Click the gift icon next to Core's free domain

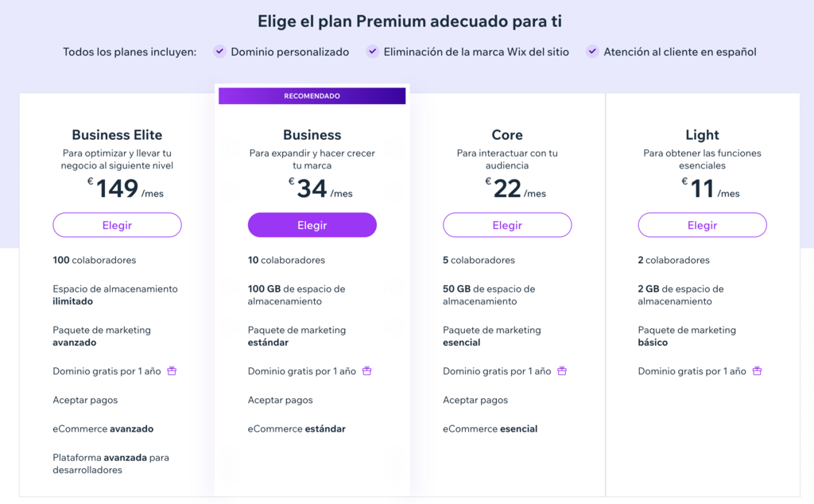click(x=562, y=371)
